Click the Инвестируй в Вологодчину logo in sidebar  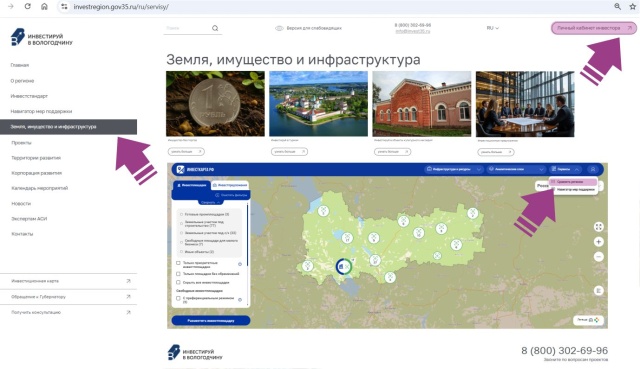[41, 38]
